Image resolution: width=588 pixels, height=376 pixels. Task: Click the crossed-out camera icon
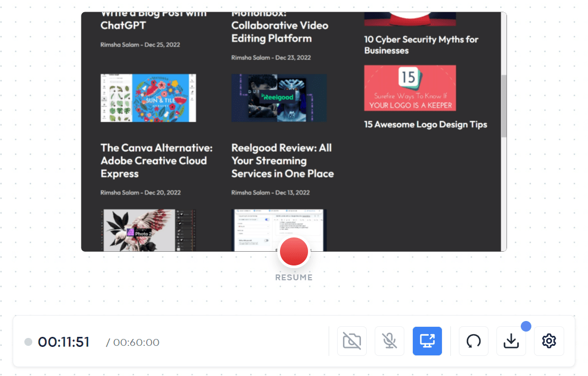pos(351,341)
